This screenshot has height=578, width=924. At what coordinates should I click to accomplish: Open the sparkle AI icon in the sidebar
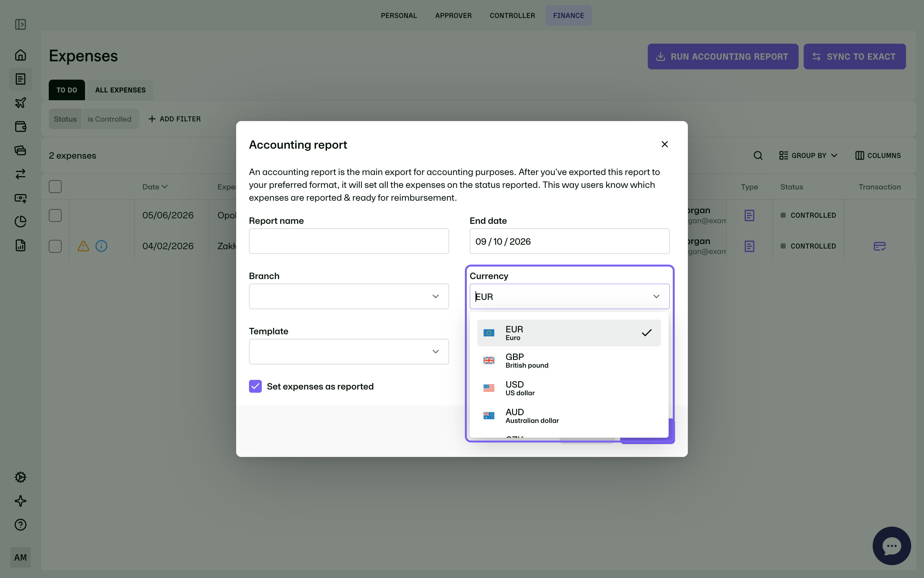click(x=21, y=501)
